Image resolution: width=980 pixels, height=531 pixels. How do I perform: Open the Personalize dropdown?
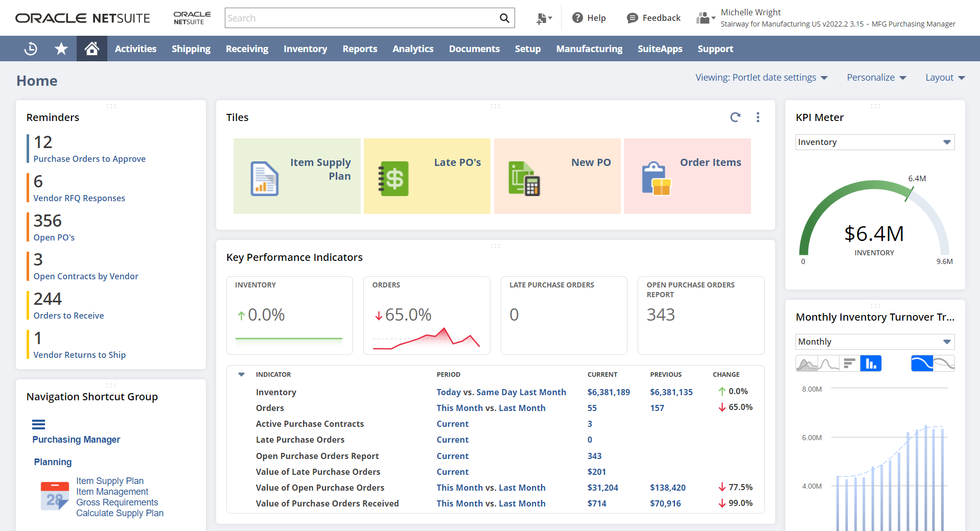(x=876, y=78)
